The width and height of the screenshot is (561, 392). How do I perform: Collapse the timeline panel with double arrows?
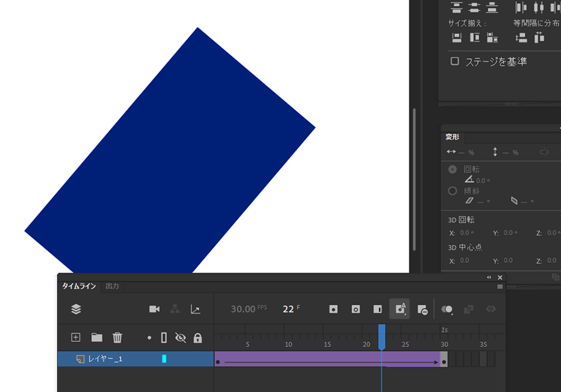click(489, 278)
